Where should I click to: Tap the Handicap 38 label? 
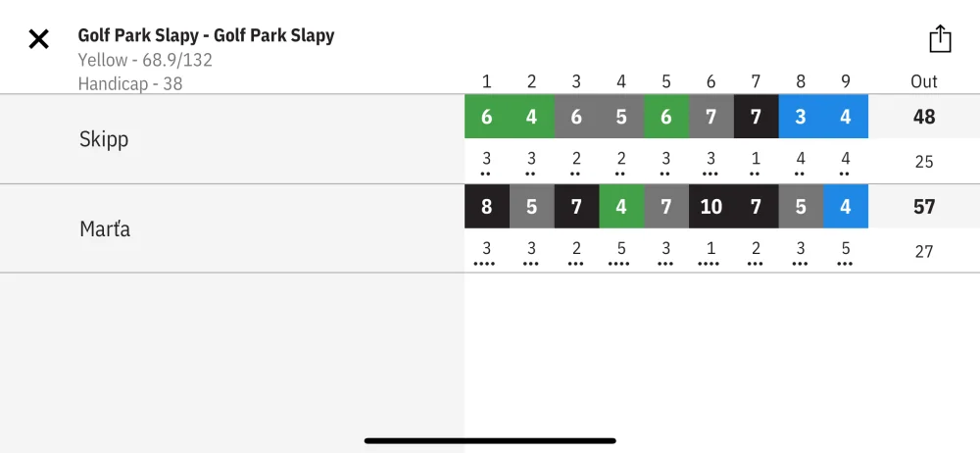(130, 84)
